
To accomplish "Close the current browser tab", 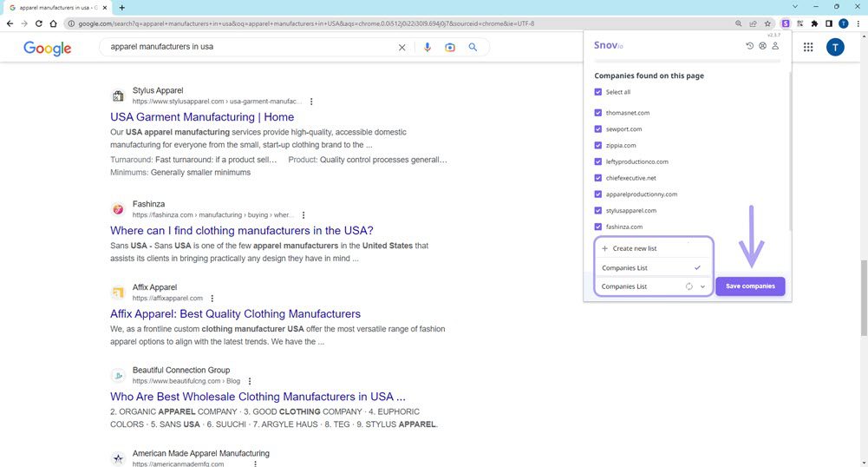I will click(x=105, y=8).
